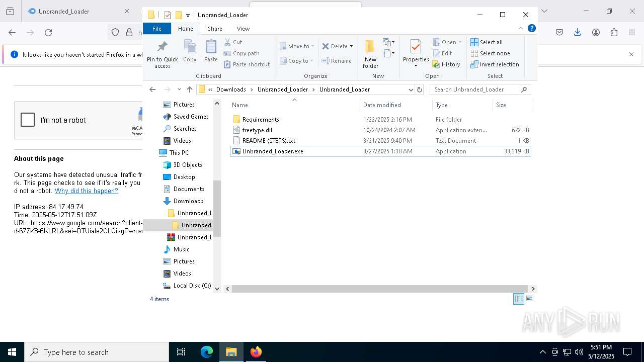Switch to the Share ribbon tab
The width and height of the screenshot is (644, 362).
click(215, 29)
